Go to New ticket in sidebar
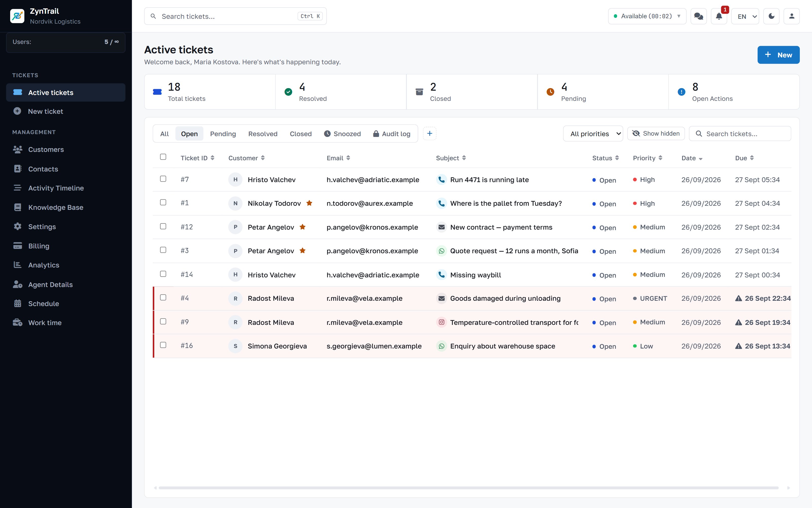The height and width of the screenshot is (508, 812). tap(66, 111)
